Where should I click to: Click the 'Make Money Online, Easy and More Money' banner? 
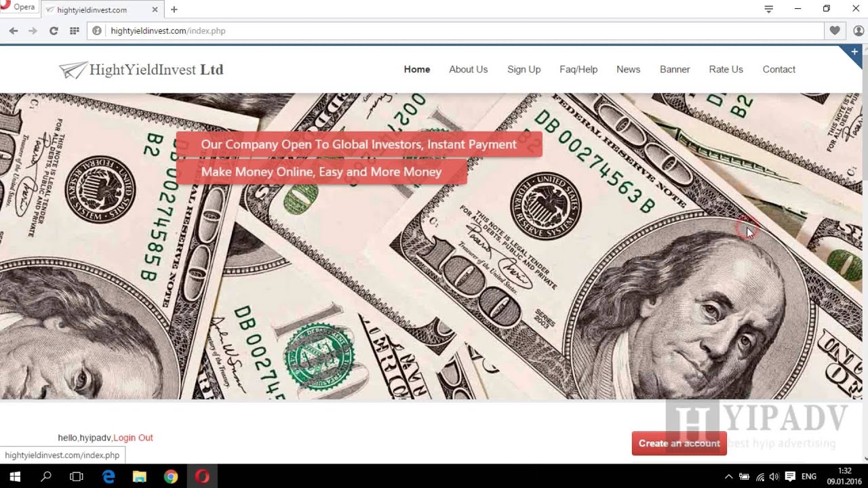[321, 172]
